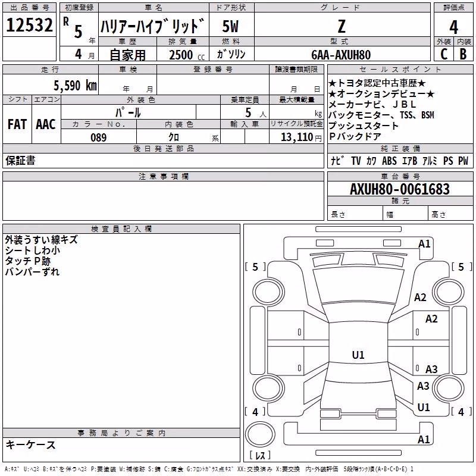Click interior rating B under 内装

coord(464,54)
